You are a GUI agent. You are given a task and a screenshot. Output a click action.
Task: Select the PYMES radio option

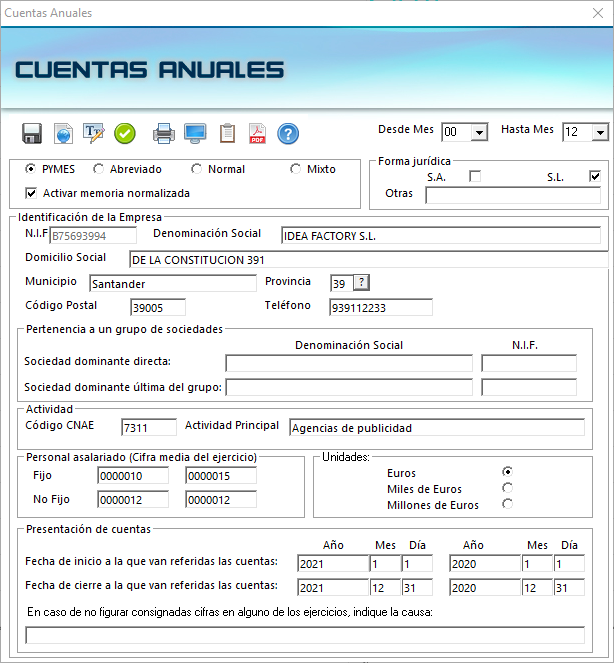click(30, 169)
